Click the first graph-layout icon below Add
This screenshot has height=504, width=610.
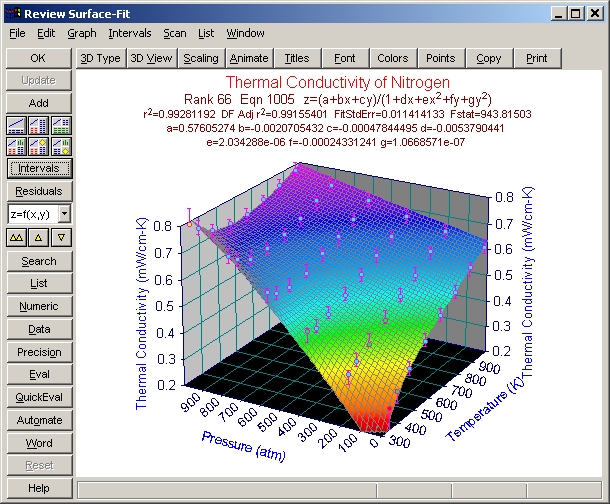pyautogui.click(x=16, y=125)
